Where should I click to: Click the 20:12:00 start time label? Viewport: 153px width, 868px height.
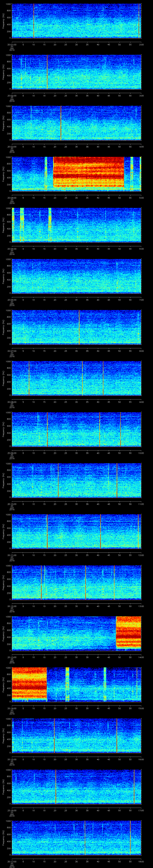(12, 606)
